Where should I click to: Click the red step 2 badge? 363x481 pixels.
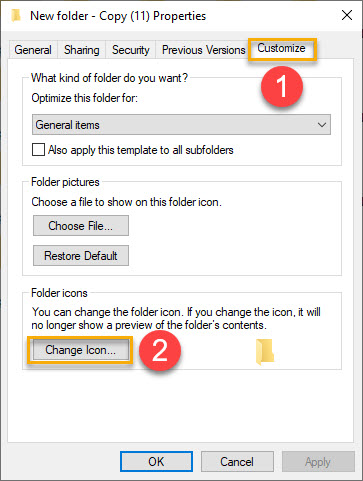click(x=160, y=350)
